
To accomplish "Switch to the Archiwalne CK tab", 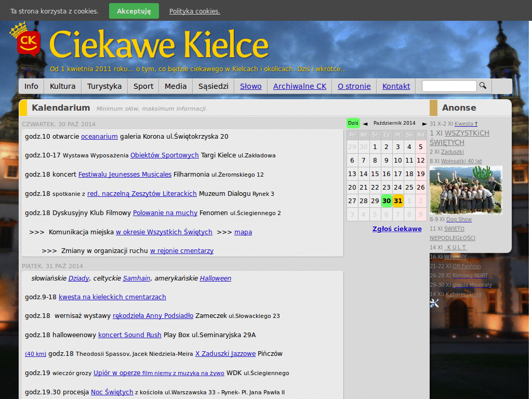I will pyautogui.click(x=299, y=86).
